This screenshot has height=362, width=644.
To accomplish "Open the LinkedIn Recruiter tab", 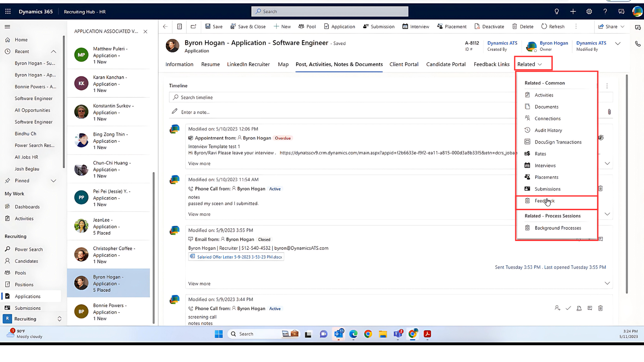I will [248, 64].
